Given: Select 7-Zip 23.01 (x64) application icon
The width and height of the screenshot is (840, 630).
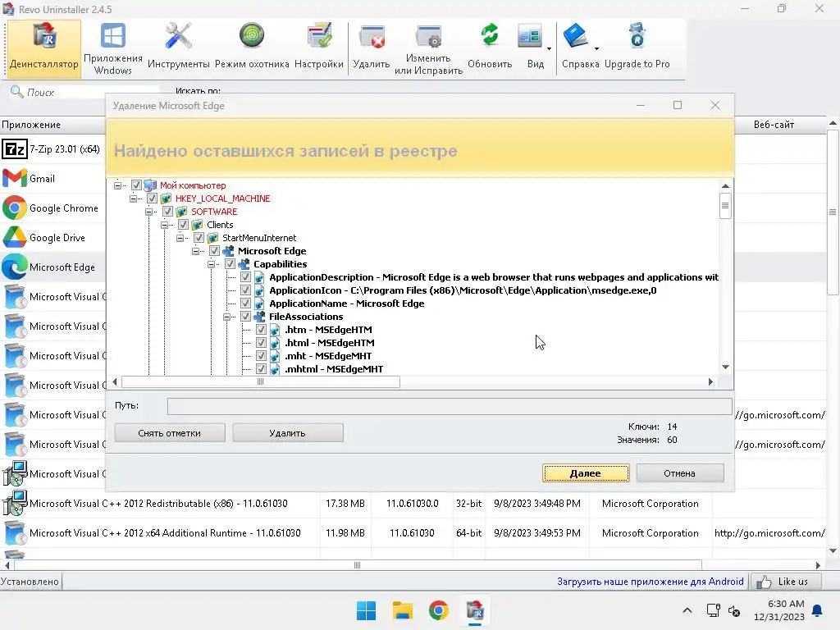Looking at the screenshot, I should click(x=15, y=149).
